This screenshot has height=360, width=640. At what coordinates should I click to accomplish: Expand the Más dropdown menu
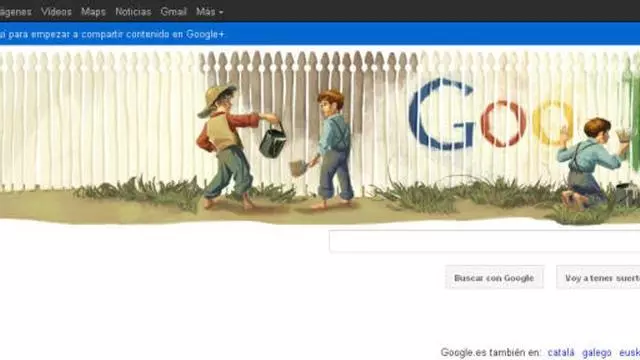[x=209, y=12]
